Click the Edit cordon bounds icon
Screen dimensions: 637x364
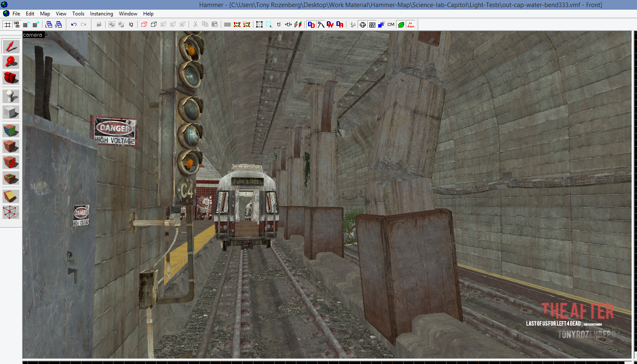point(247,25)
